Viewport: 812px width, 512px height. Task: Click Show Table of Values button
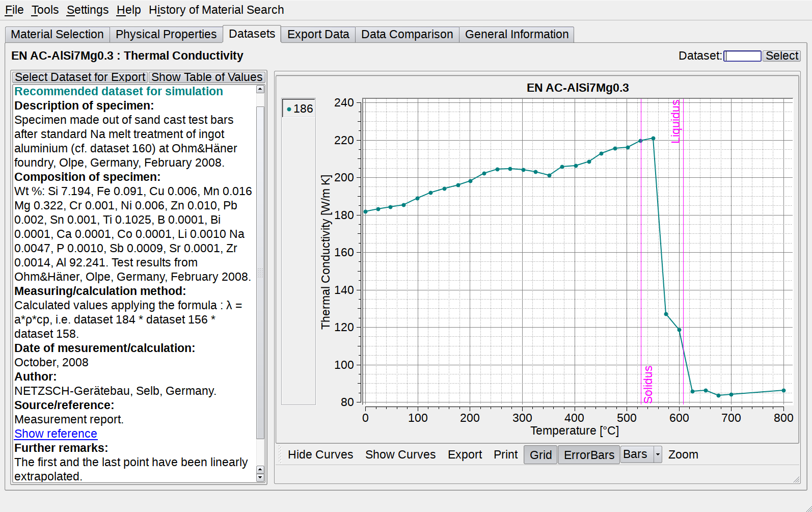tap(207, 77)
